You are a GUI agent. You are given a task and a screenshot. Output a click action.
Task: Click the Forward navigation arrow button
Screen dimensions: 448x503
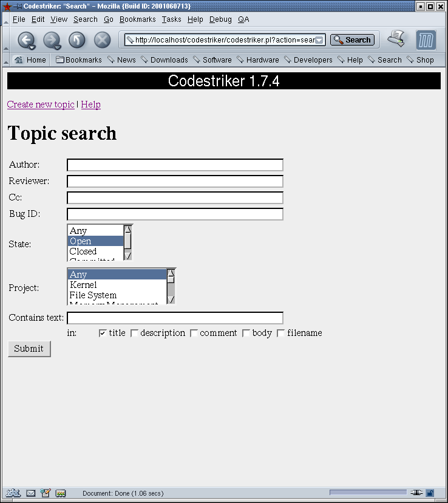[x=51, y=40]
